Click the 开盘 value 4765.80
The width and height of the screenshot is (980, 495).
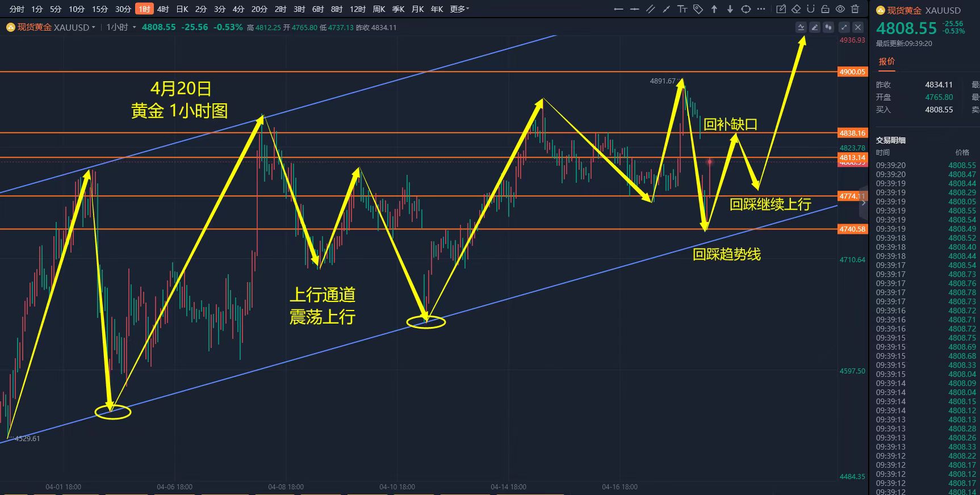point(939,97)
